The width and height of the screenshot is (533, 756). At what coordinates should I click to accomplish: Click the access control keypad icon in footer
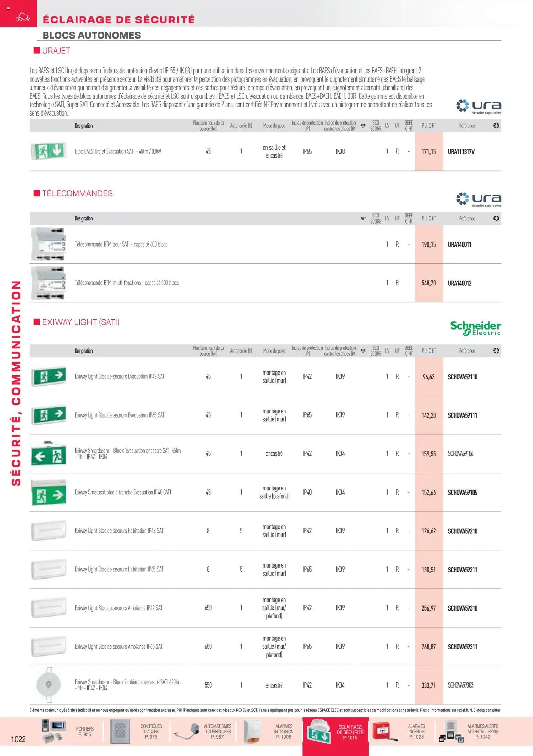click(x=120, y=731)
